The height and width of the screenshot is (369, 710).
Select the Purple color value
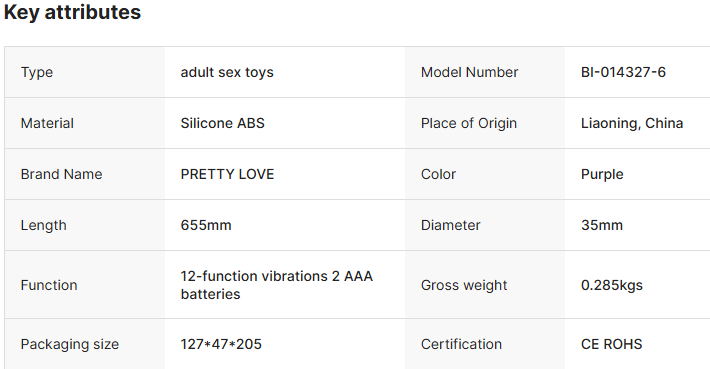(x=602, y=174)
